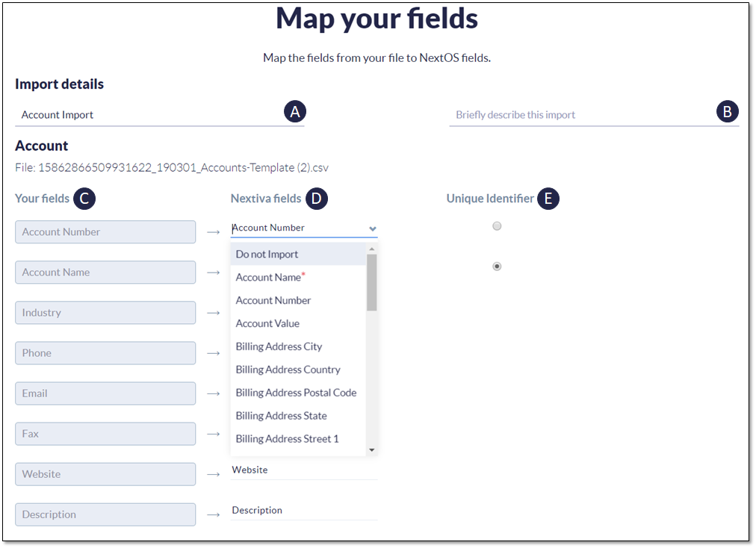Screen dimensions: 756x548
Task: Open the Account Number dropdown chevron
Action: click(371, 228)
